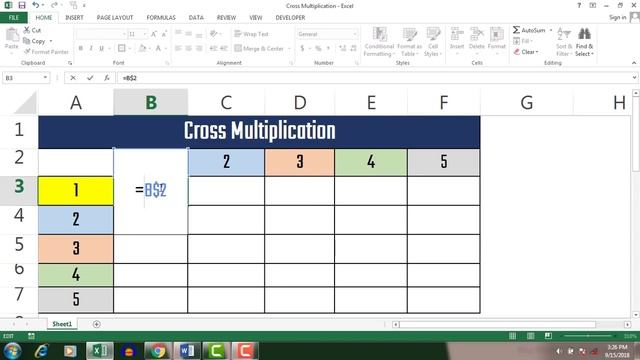Click the Wrap Text icon
Screen dimensions: 640x360
pos(238,33)
